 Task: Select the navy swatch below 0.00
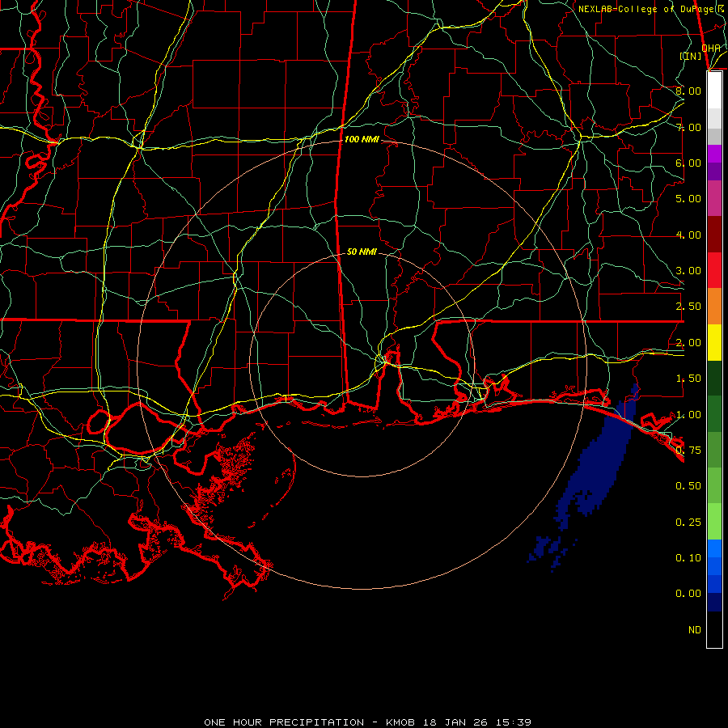coord(714,602)
